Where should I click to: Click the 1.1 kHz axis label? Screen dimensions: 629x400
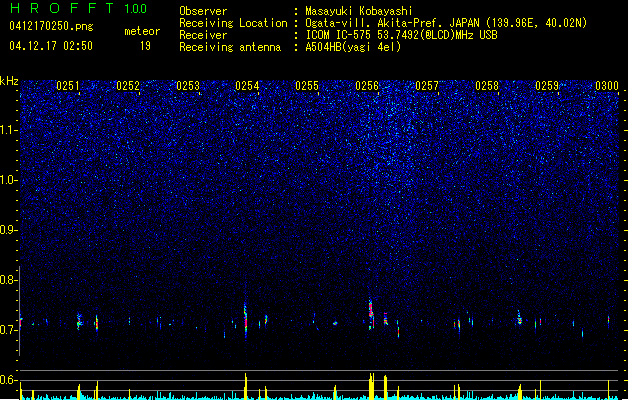[x=9, y=130]
